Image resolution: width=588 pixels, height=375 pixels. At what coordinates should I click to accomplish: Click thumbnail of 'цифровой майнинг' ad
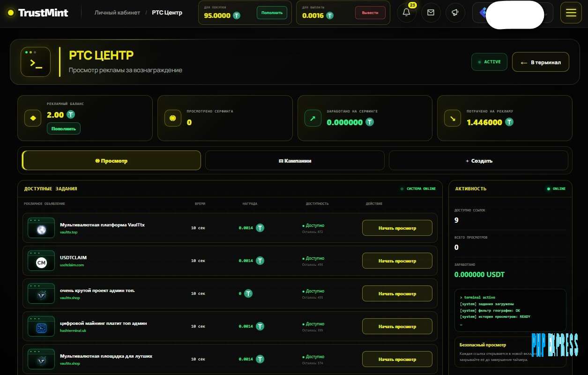[x=41, y=326]
